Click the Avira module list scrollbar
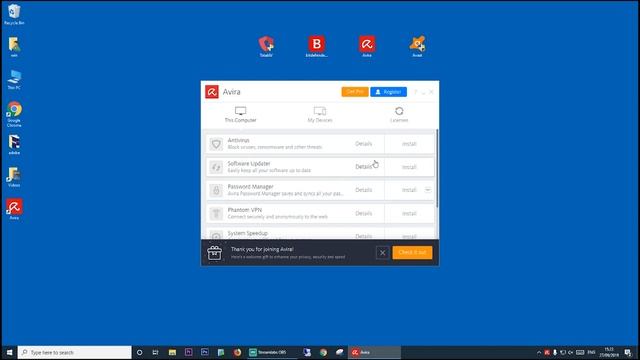 [x=437, y=168]
